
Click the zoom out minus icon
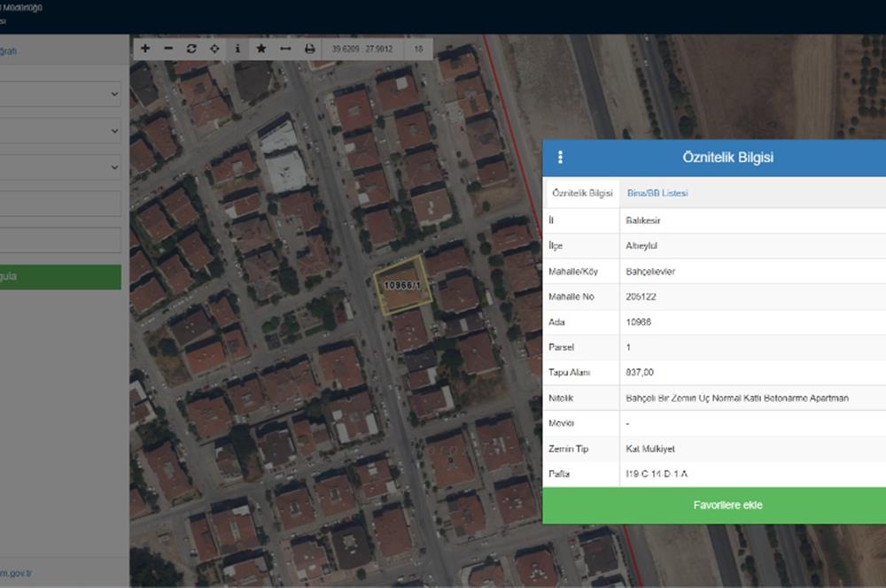click(x=168, y=50)
